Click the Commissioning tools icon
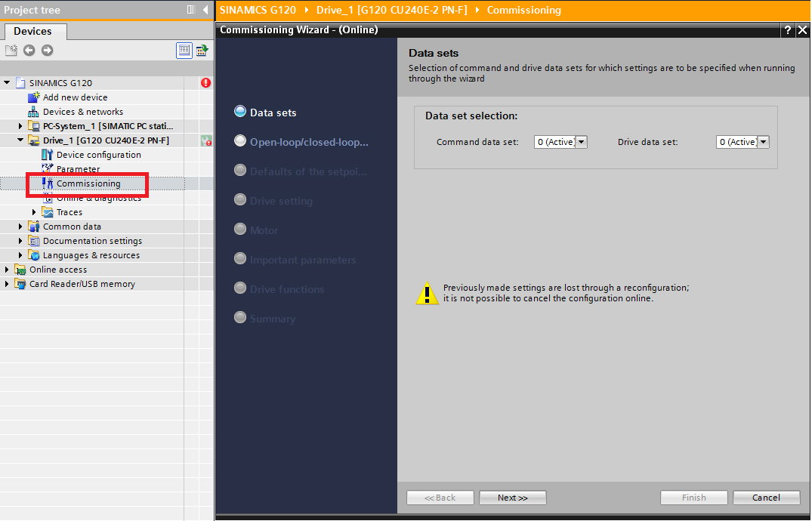812x521 pixels. point(47,183)
